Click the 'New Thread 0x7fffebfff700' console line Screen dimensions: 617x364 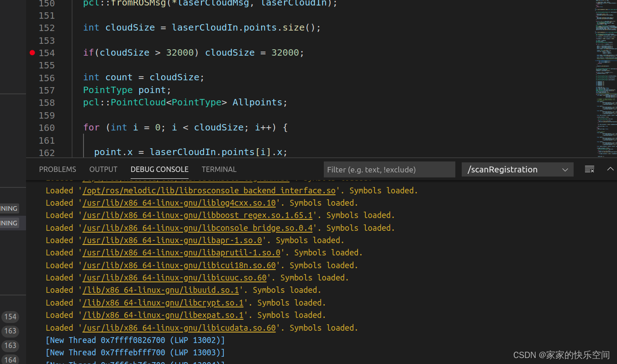point(135,353)
